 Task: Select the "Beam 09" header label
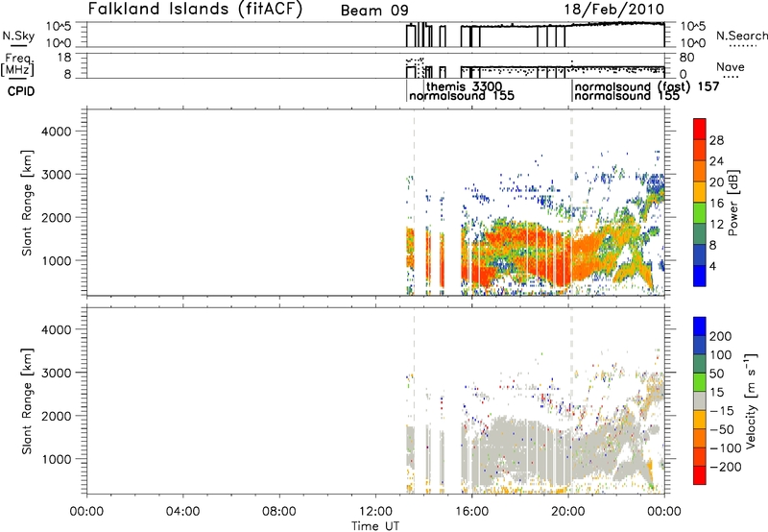tap(374, 11)
